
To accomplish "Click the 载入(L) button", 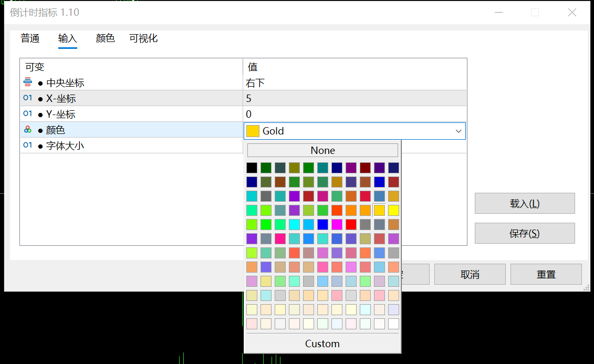I will (525, 203).
